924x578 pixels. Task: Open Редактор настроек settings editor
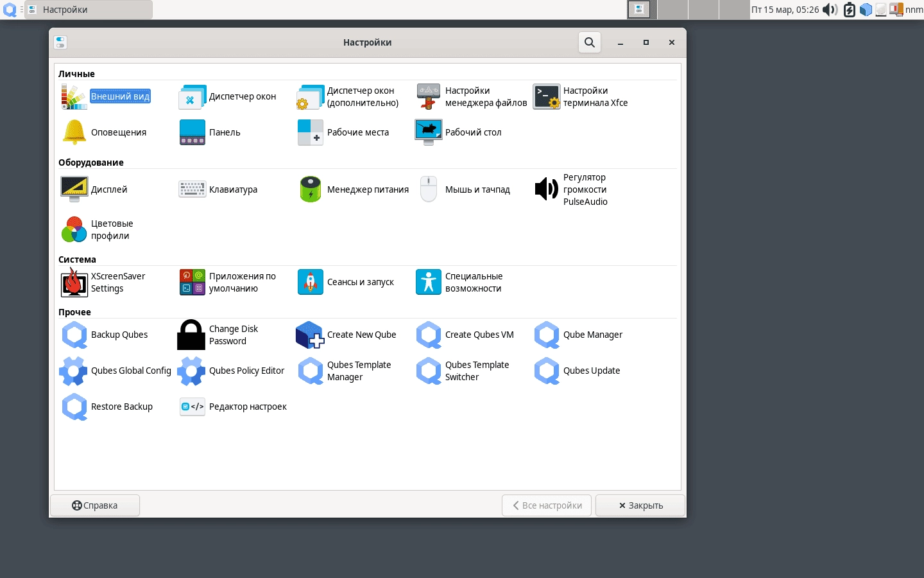tap(233, 407)
